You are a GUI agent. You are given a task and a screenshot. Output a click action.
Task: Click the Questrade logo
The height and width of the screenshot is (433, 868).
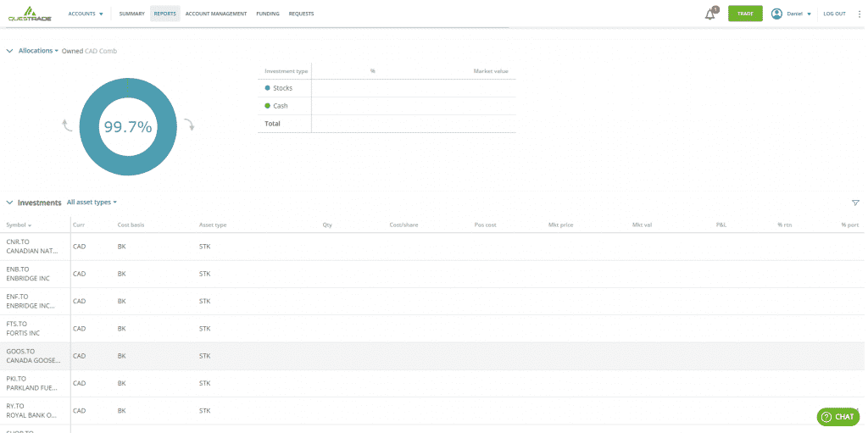point(30,14)
